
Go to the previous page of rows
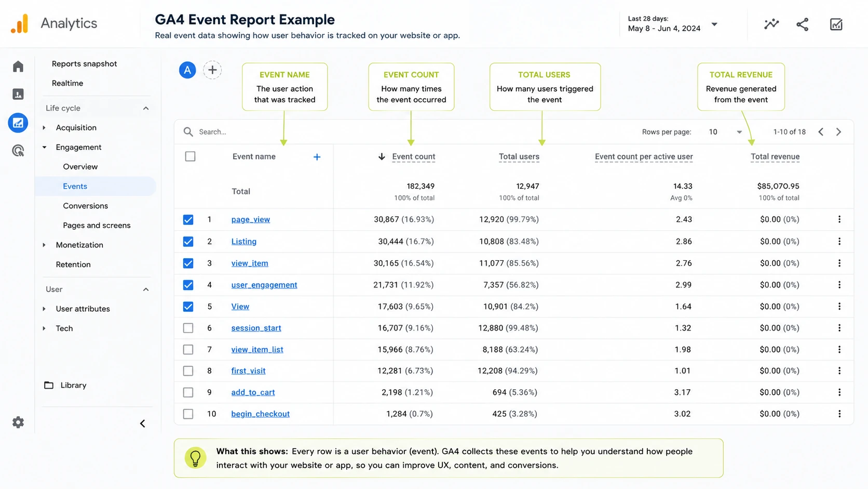pyautogui.click(x=821, y=132)
